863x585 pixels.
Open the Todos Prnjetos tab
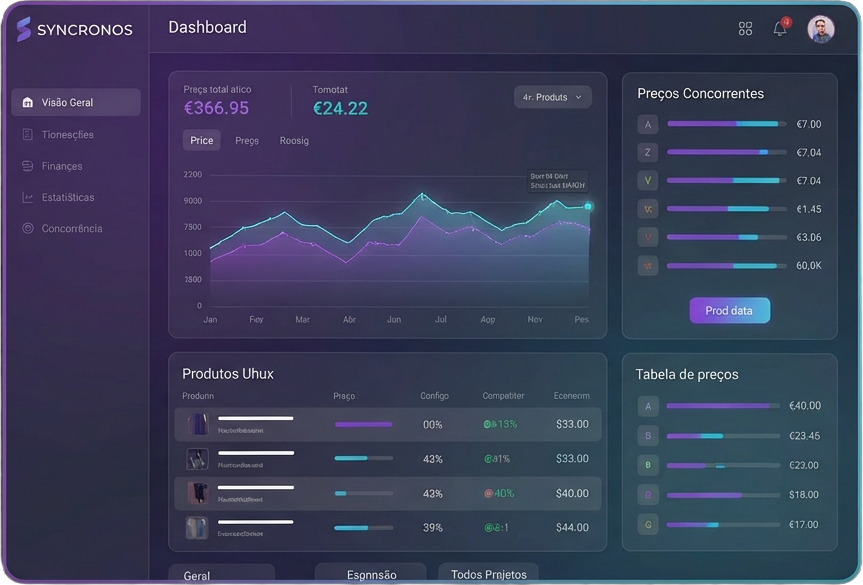(x=487, y=574)
